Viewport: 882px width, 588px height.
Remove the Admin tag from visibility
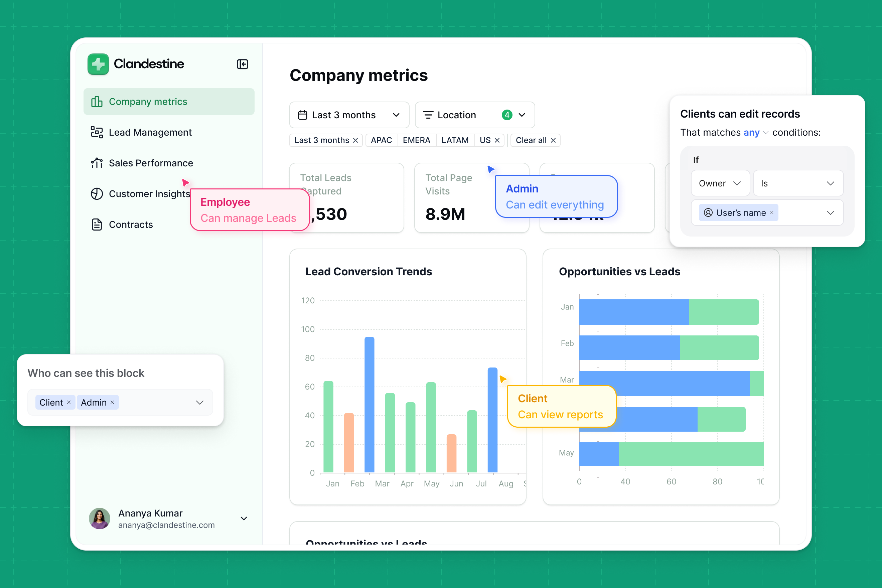112,402
